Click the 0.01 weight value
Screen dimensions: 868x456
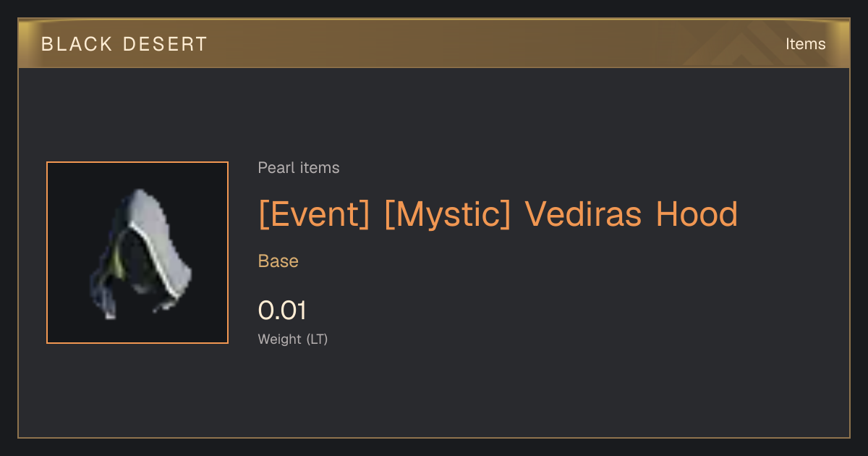pos(282,311)
